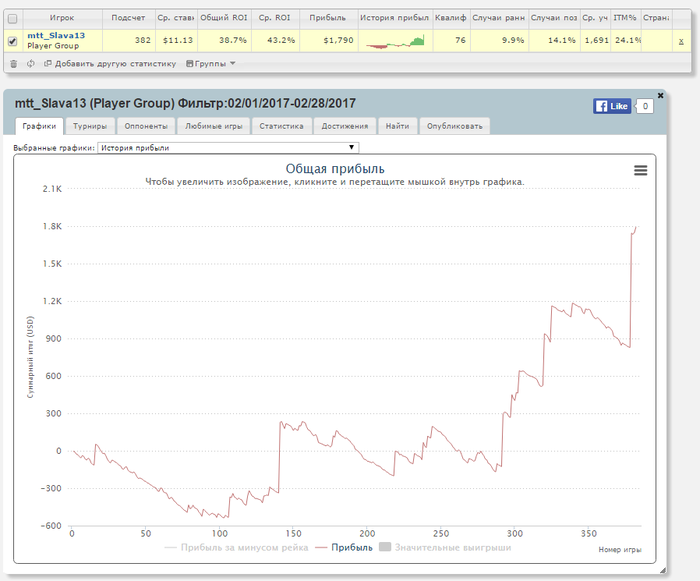Sort by the Игрок column header
This screenshot has width=700, height=581.
tap(62, 18)
